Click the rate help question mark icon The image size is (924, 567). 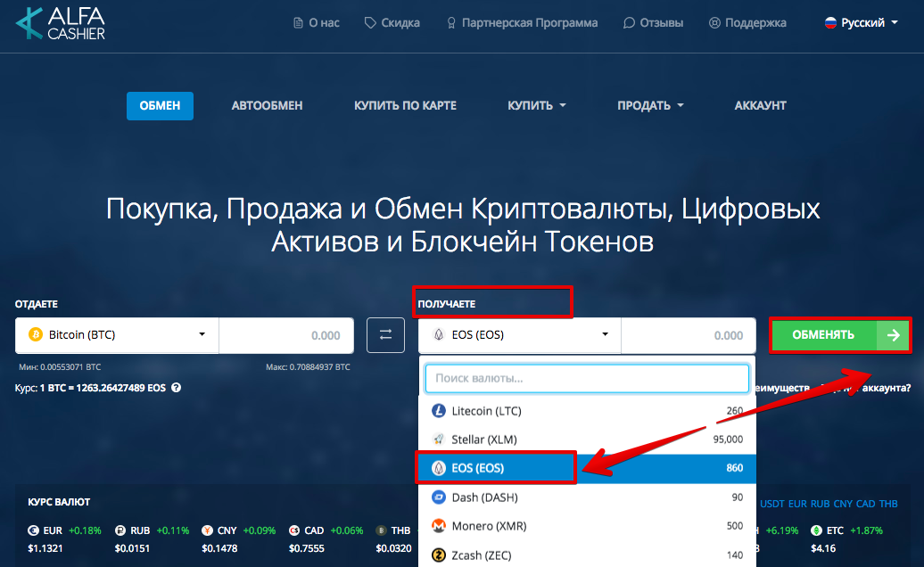tap(177, 388)
